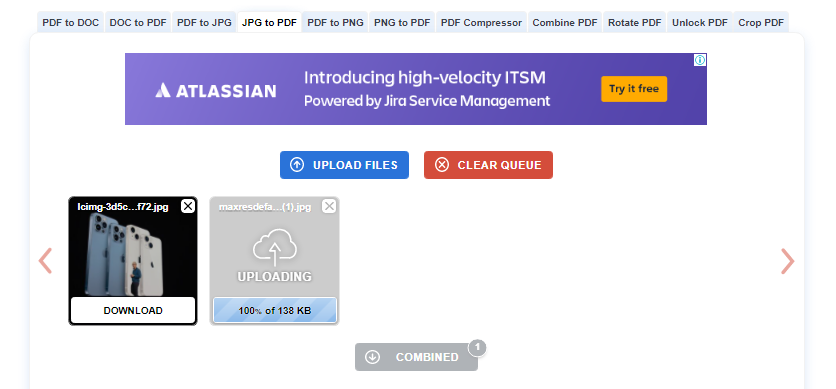Screen dimensions: 836x389
Task: Go to the PDF to PNG tab
Action: [x=335, y=22]
